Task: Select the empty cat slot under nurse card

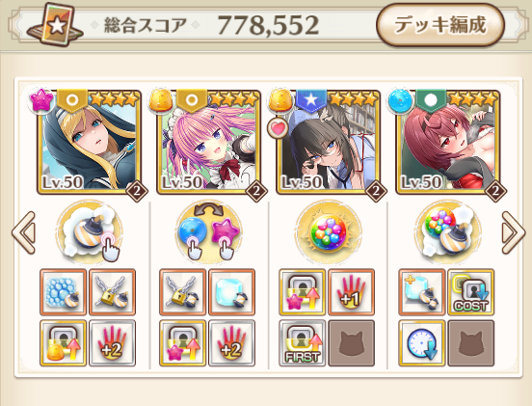Action: coord(352,343)
